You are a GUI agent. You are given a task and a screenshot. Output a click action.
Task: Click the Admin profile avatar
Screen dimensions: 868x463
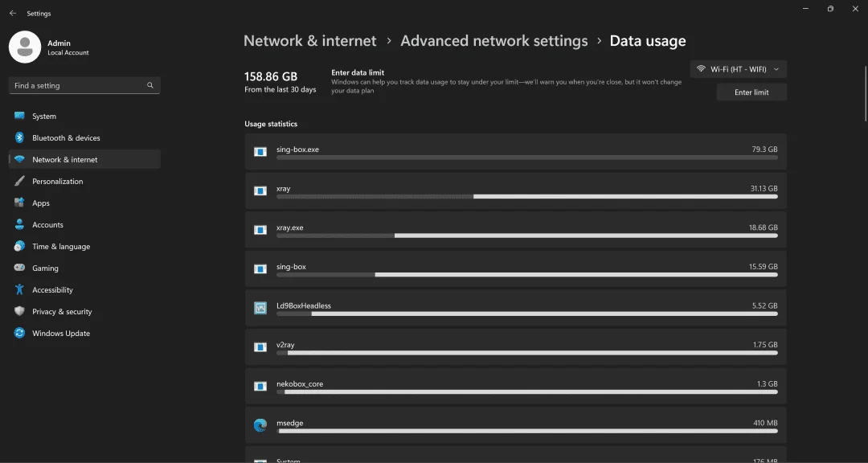[x=25, y=47]
